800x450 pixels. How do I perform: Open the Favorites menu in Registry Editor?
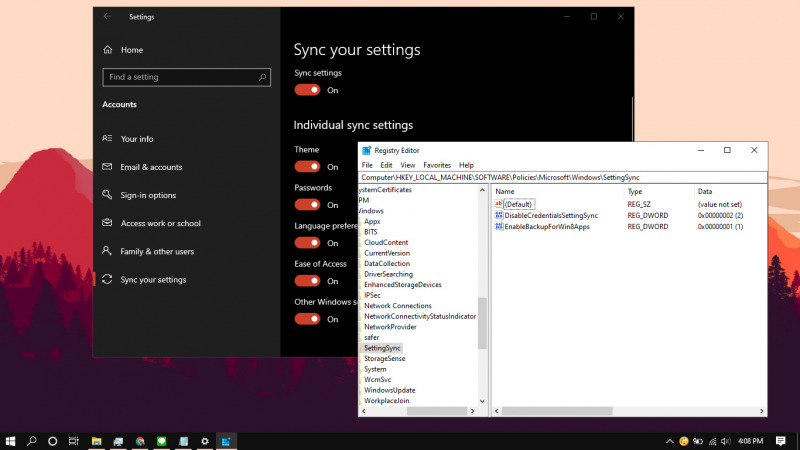pos(437,165)
